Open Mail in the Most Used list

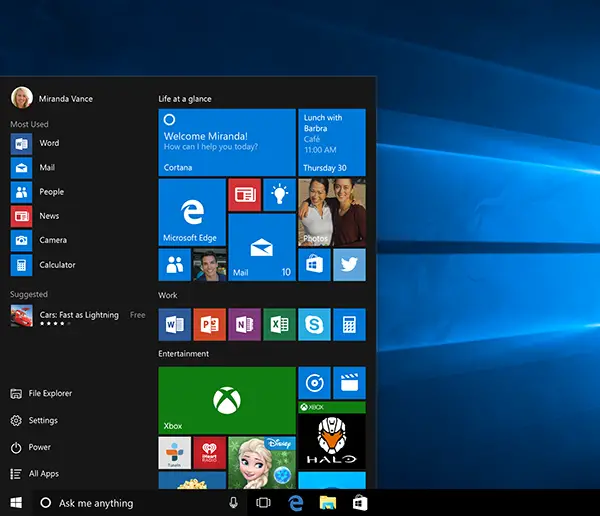33,168
